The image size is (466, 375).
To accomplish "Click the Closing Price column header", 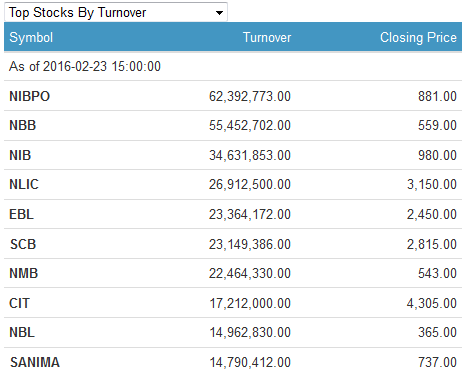I will tap(418, 37).
